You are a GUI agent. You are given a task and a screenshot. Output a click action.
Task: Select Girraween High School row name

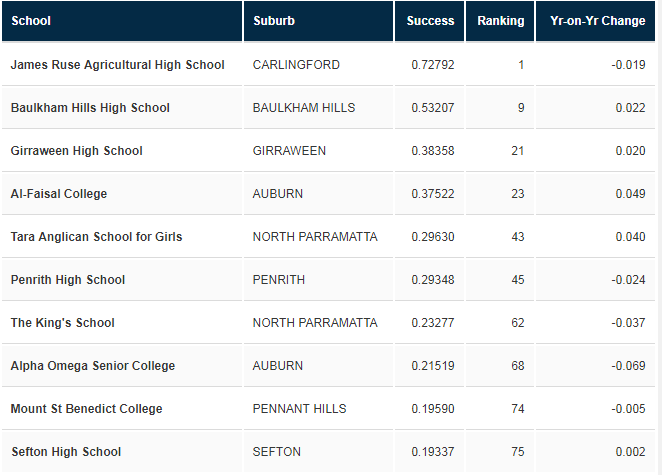(x=76, y=151)
